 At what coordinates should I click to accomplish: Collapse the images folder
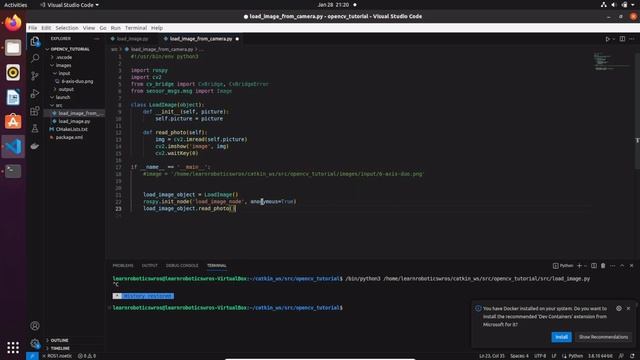[63, 65]
